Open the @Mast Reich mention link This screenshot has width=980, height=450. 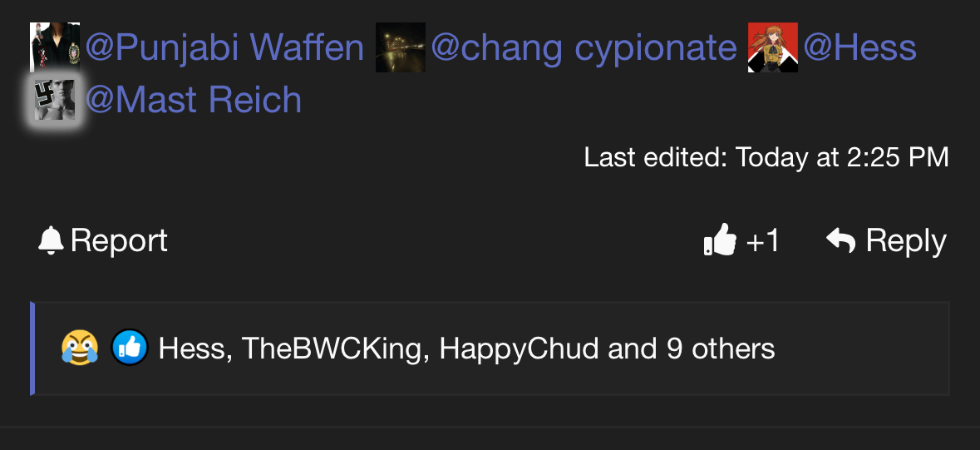(x=193, y=100)
